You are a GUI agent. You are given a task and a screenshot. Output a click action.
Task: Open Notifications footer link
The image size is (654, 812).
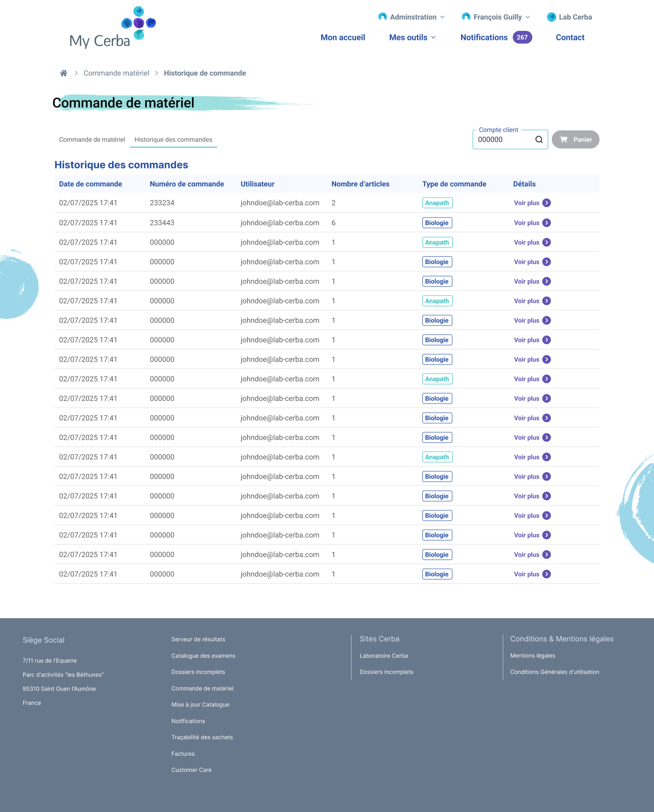coord(188,721)
